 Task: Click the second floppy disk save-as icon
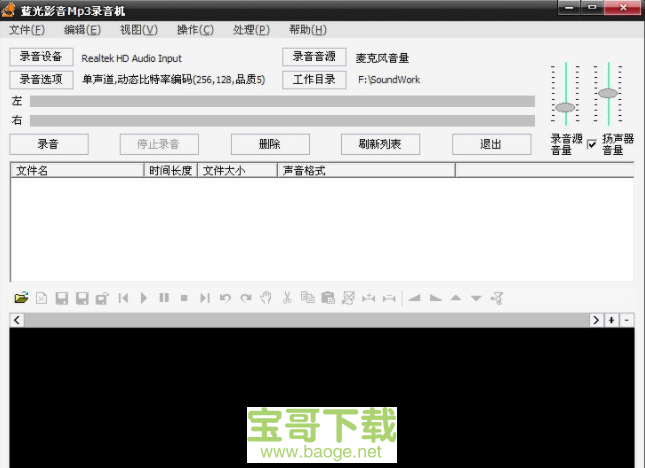tap(82, 298)
